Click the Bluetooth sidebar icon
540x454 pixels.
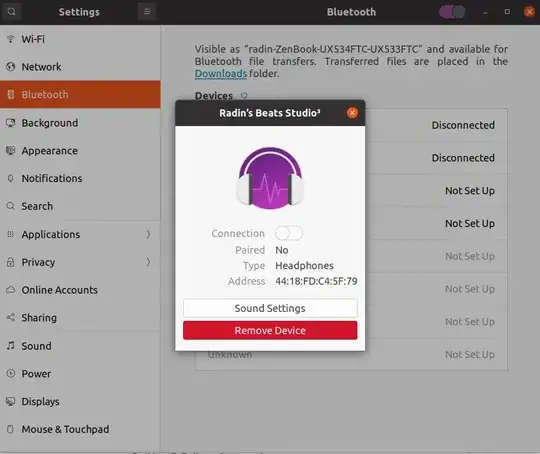click(x=11, y=94)
